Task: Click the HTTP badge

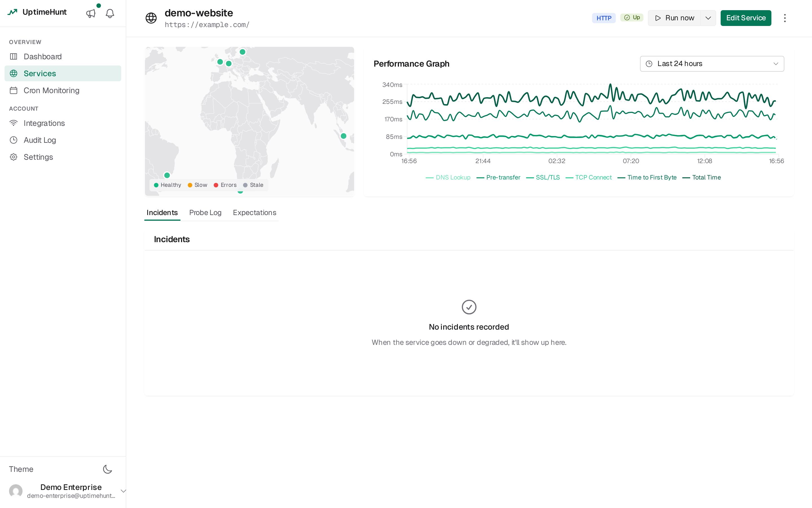Action: point(604,18)
